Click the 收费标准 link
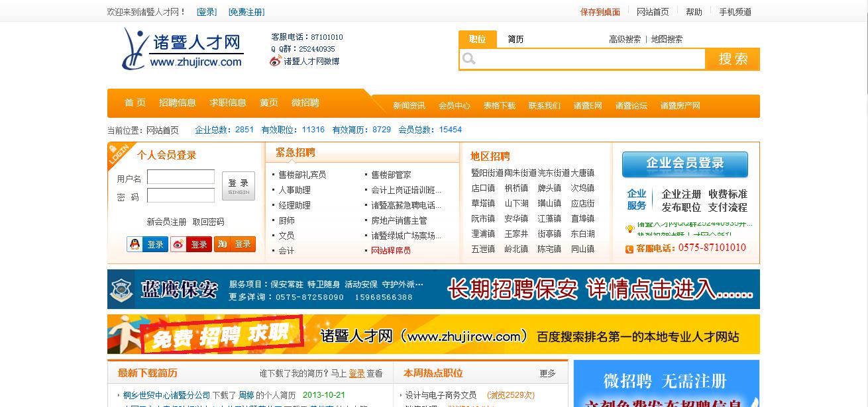Viewport: 868px width, 407px height. [728, 194]
